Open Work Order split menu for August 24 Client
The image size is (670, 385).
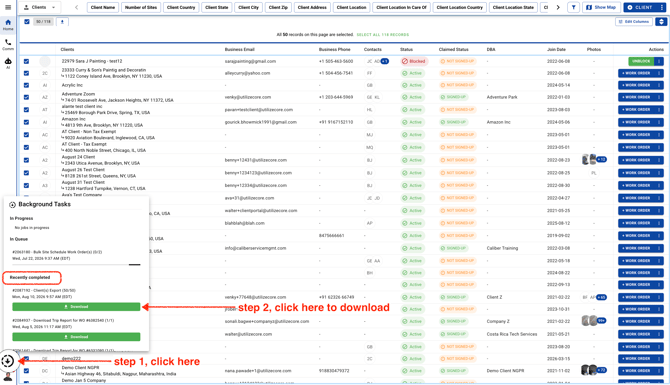coord(659,160)
